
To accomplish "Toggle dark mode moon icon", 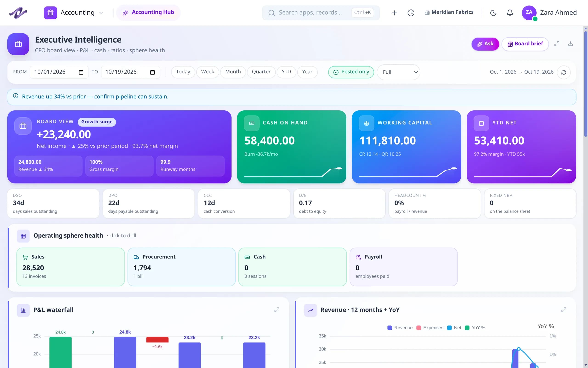I will point(493,13).
